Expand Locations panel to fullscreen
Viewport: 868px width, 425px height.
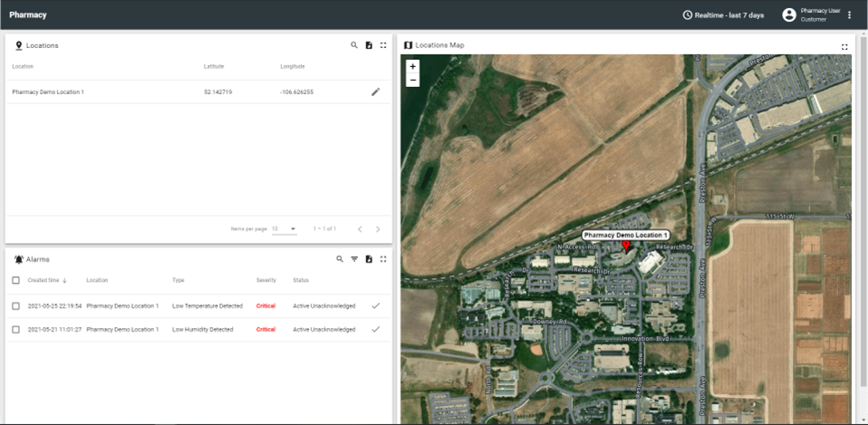point(383,45)
